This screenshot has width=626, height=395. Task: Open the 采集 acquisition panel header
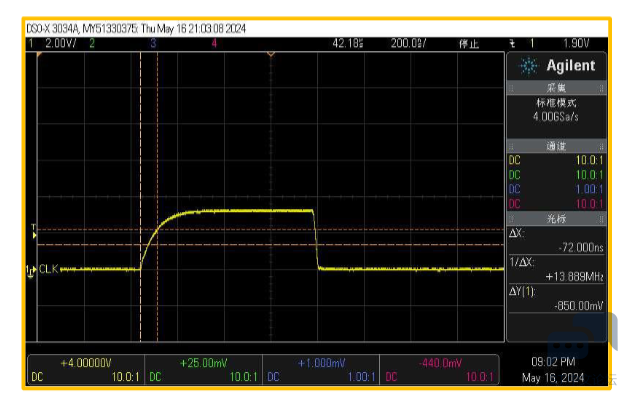point(557,88)
